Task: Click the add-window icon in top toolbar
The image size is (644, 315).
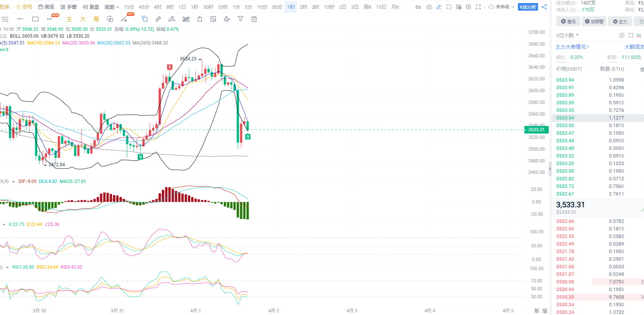Action: (x=449, y=7)
